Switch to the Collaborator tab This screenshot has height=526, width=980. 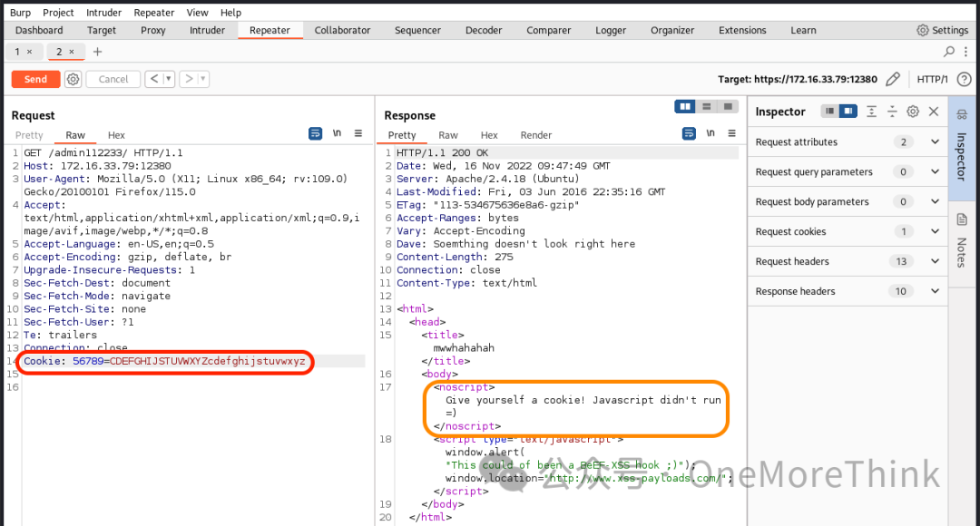(x=342, y=30)
